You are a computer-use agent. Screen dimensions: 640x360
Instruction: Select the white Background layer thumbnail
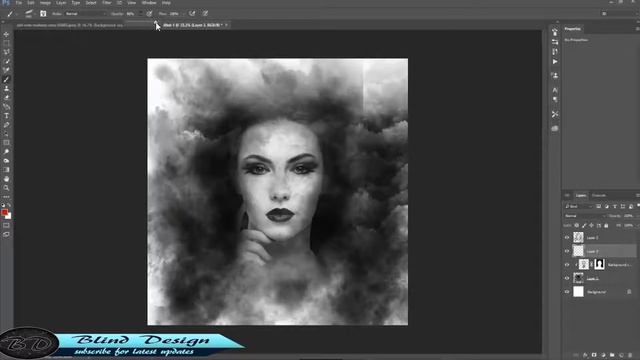(x=578, y=292)
